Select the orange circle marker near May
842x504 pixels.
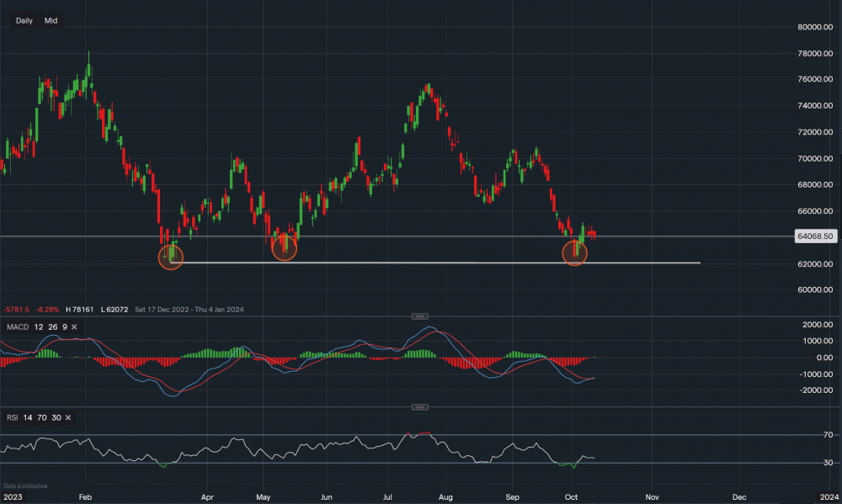click(285, 248)
